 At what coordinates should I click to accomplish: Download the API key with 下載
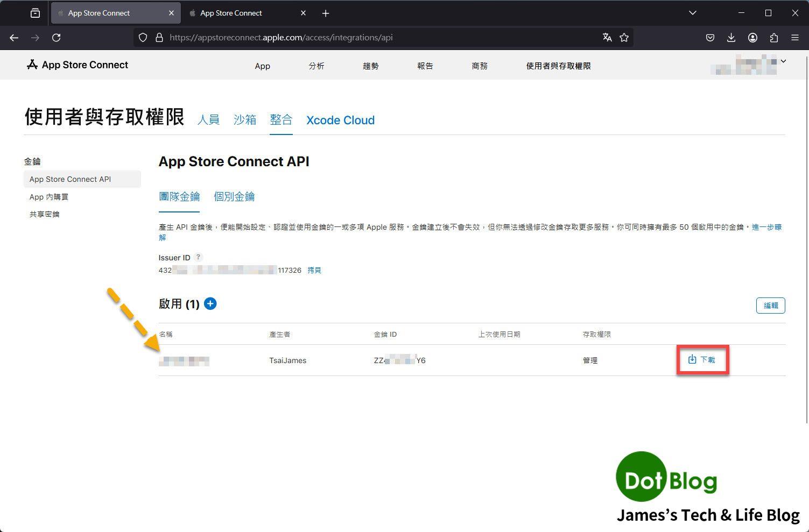pos(702,359)
